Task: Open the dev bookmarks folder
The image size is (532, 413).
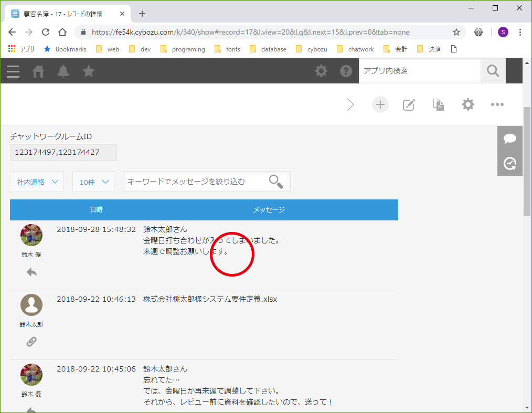Action: [x=140, y=49]
